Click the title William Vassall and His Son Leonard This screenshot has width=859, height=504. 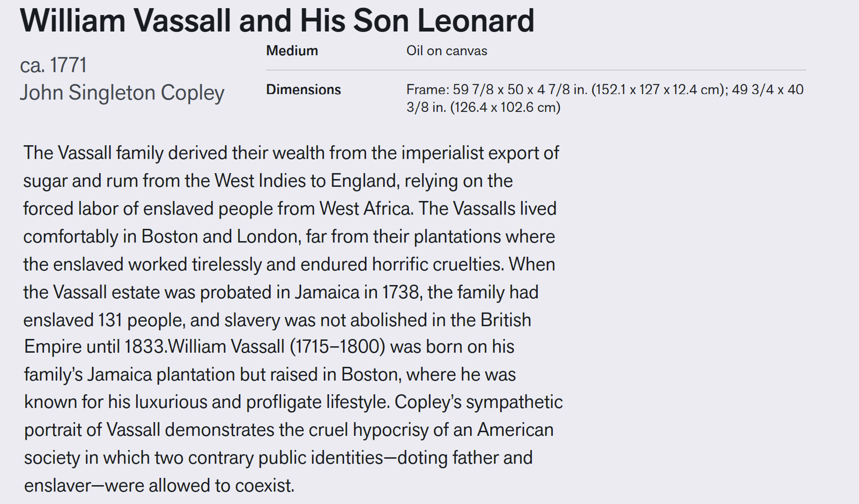277,21
